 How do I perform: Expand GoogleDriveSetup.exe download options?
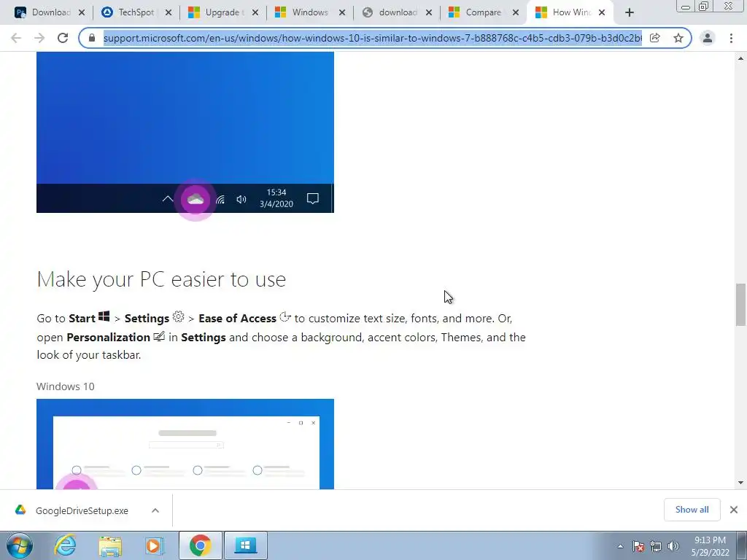tap(155, 510)
